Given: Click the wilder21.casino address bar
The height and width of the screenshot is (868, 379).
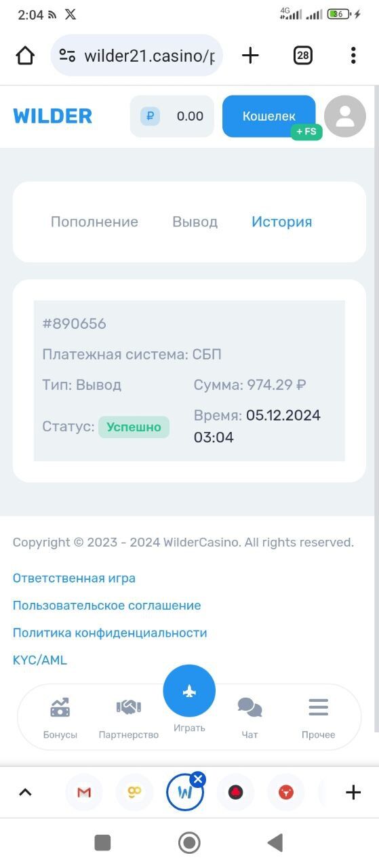Looking at the screenshot, I should 136,56.
